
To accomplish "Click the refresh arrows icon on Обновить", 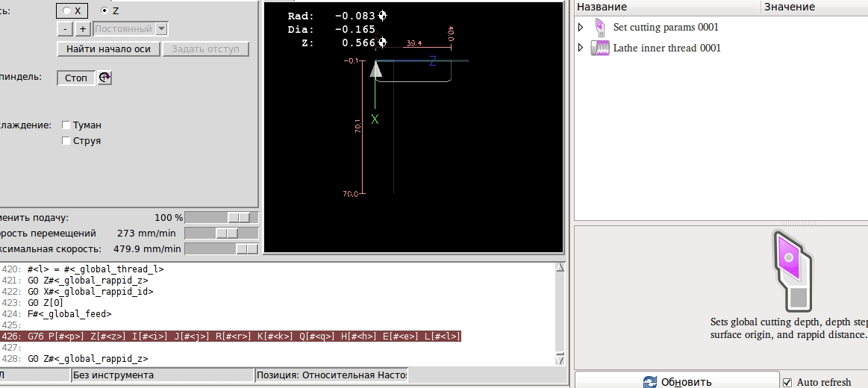I will [x=650, y=383].
